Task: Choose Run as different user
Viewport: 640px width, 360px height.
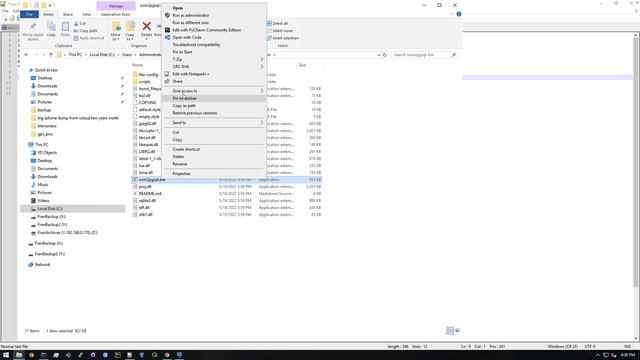Action: pos(214,22)
